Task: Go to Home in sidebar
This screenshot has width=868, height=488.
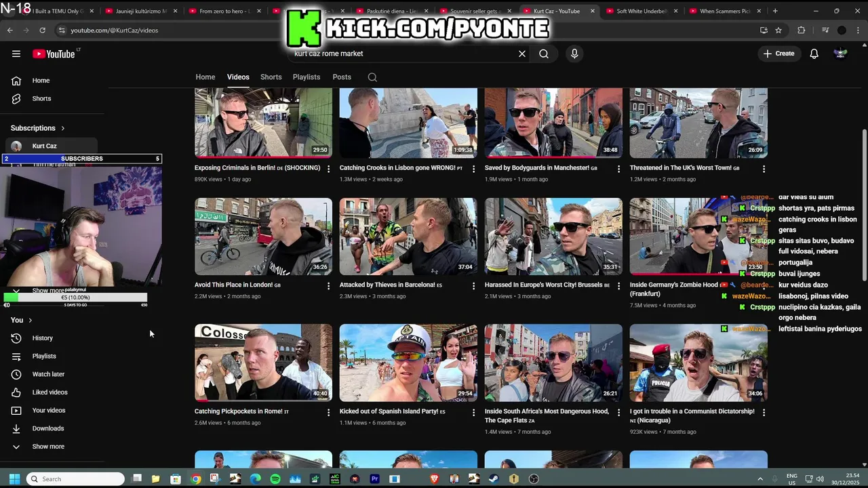Action: [x=41, y=81]
